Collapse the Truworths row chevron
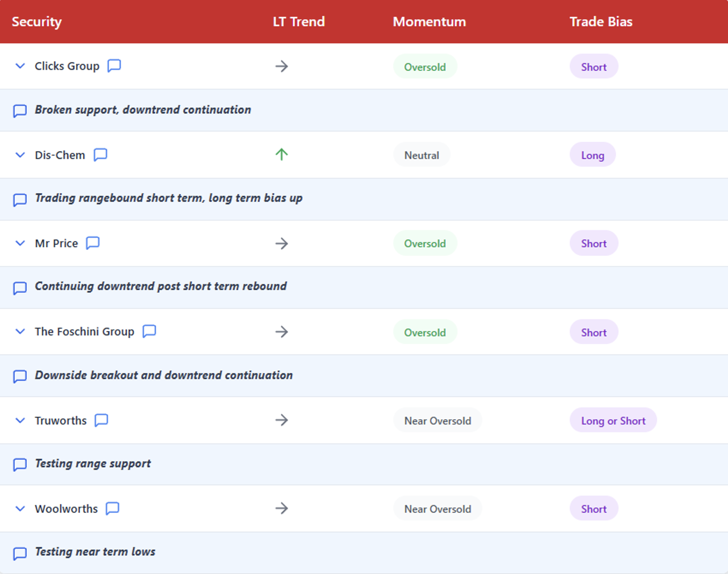The height and width of the screenshot is (574, 728). click(20, 420)
